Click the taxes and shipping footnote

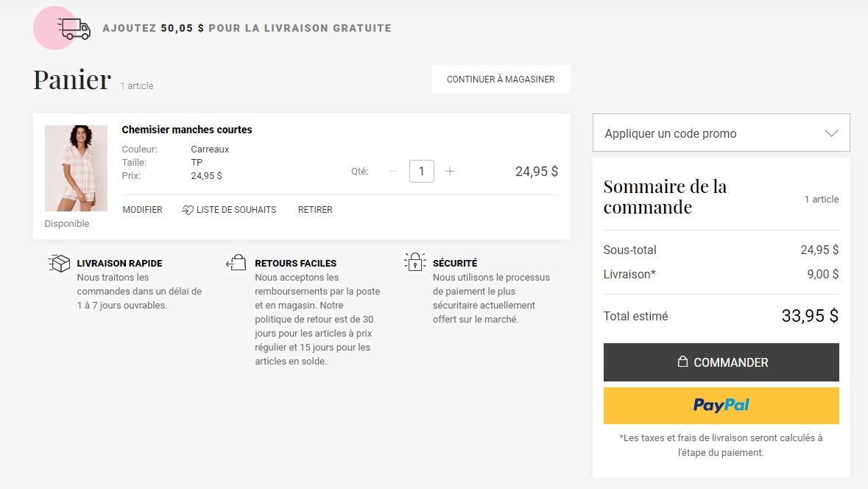721,446
